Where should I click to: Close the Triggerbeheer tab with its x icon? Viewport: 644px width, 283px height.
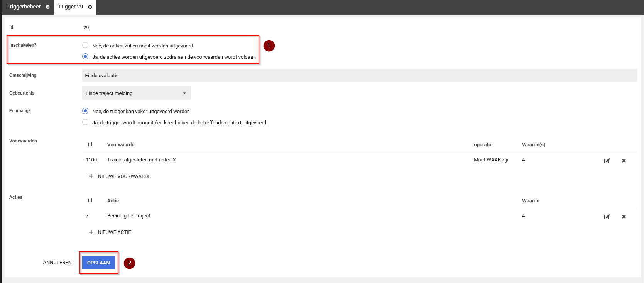47,7
